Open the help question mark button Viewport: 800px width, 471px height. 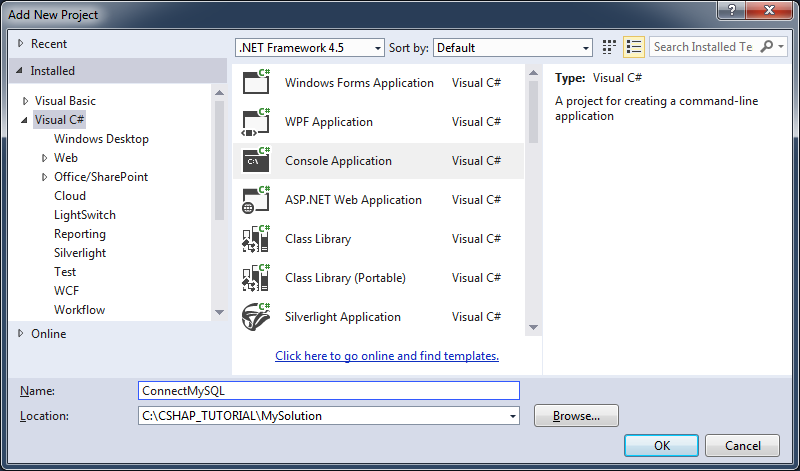coord(731,9)
